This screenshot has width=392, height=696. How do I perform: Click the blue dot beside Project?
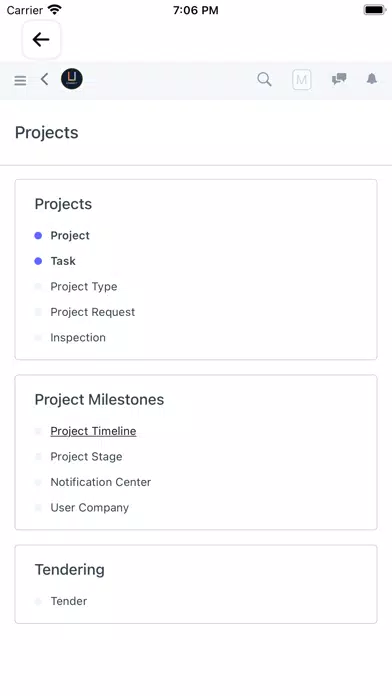tap(38, 236)
